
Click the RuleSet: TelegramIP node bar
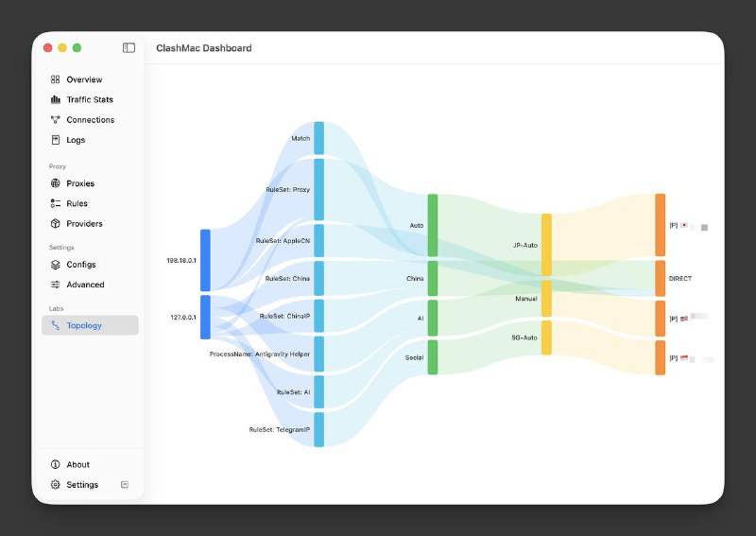click(x=318, y=429)
